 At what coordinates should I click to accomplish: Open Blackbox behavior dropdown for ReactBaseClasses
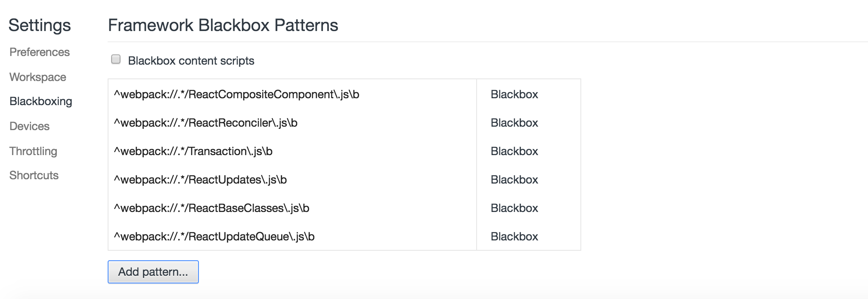(x=515, y=208)
